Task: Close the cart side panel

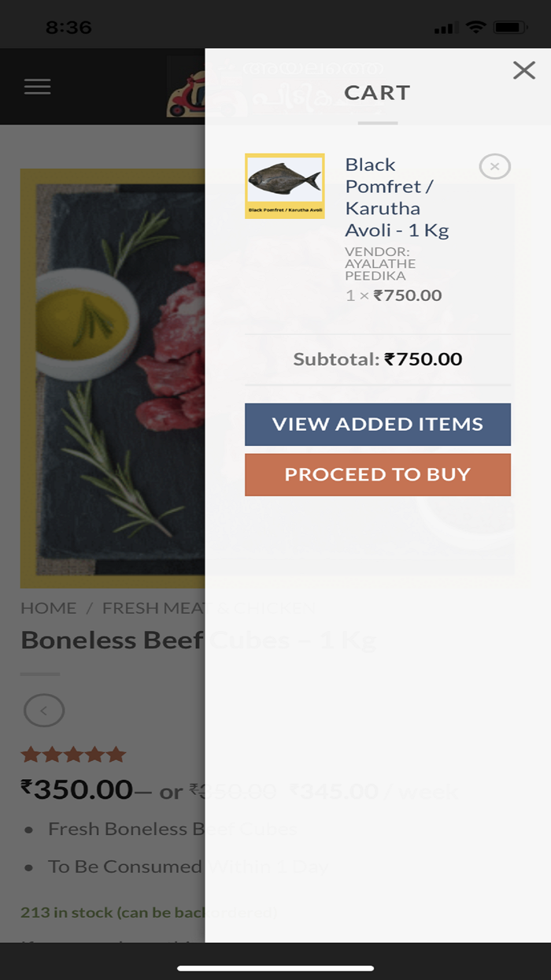Action: tap(523, 71)
